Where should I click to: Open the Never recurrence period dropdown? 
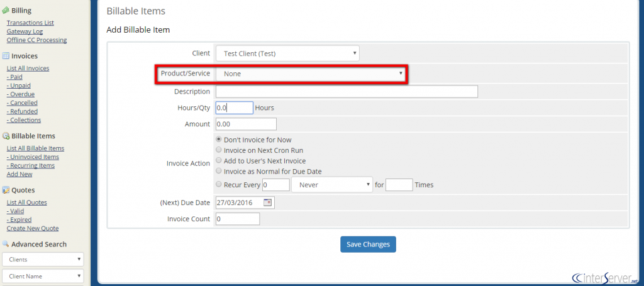[332, 185]
